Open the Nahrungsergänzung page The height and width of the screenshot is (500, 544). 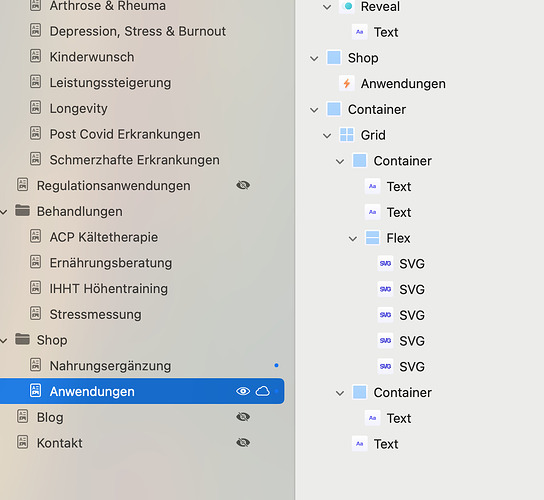coord(110,366)
